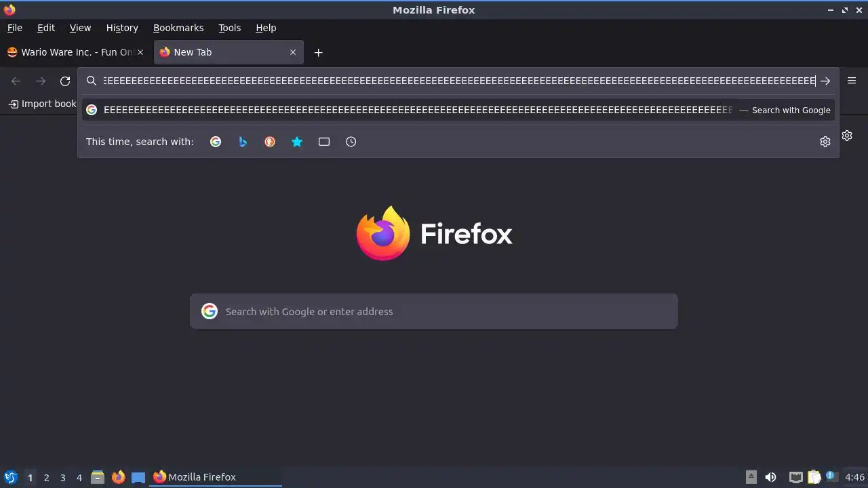Close the Wario Ware Inc. tab
868x488 pixels.
tap(140, 52)
